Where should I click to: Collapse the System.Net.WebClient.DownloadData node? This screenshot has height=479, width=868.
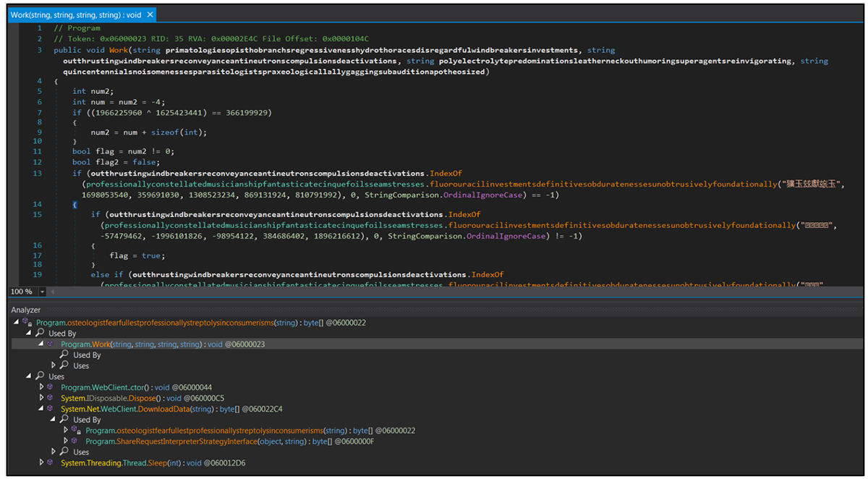[x=41, y=409]
